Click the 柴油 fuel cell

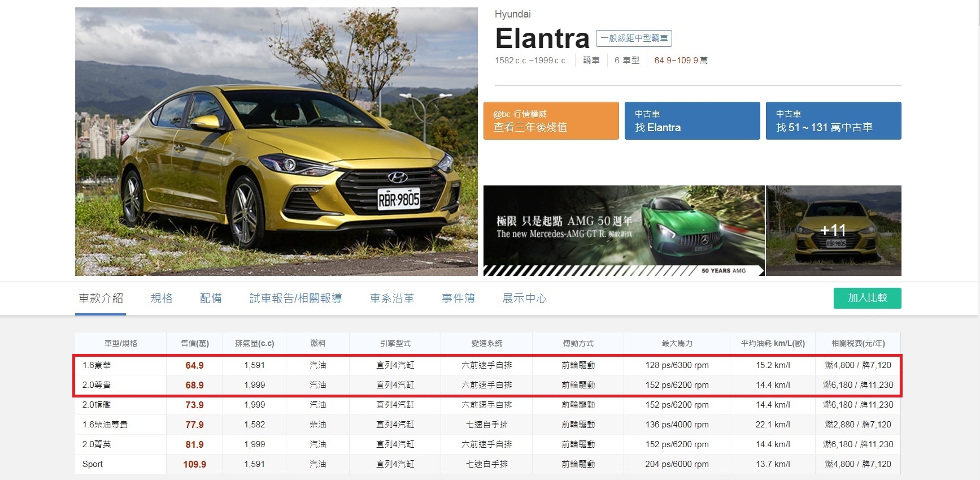point(318,425)
